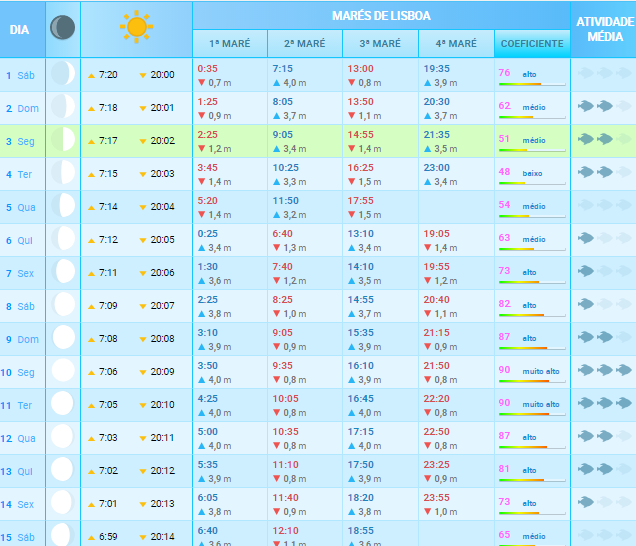The height and width of the screenshot is (546, 636).
Task: Open day 1 Sáb
Action: click(20, 75)
